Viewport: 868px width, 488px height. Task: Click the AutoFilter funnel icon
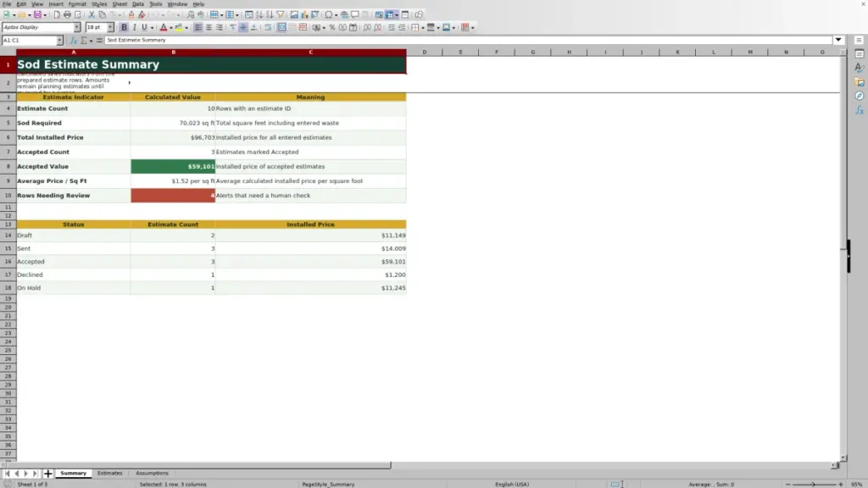(281, 14)
